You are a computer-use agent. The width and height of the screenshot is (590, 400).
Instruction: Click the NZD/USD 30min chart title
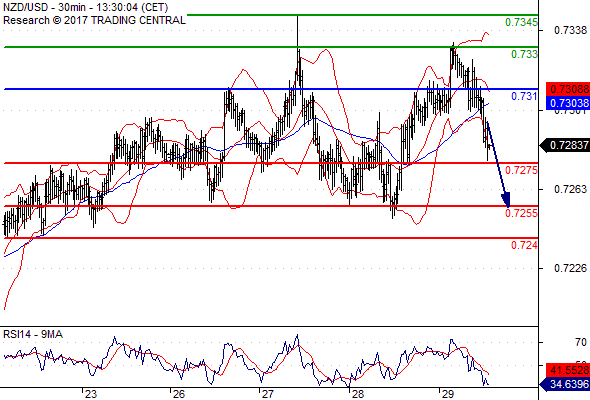point(85,7)
